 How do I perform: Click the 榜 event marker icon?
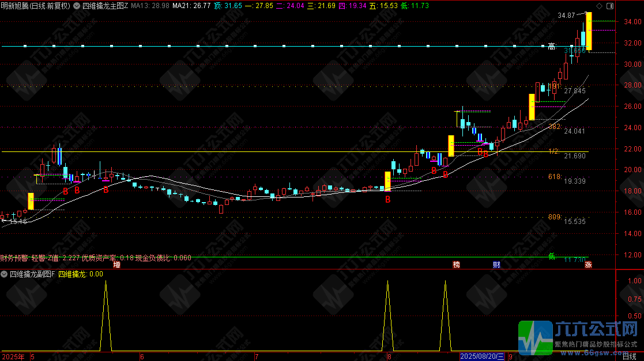coord(457,265)
